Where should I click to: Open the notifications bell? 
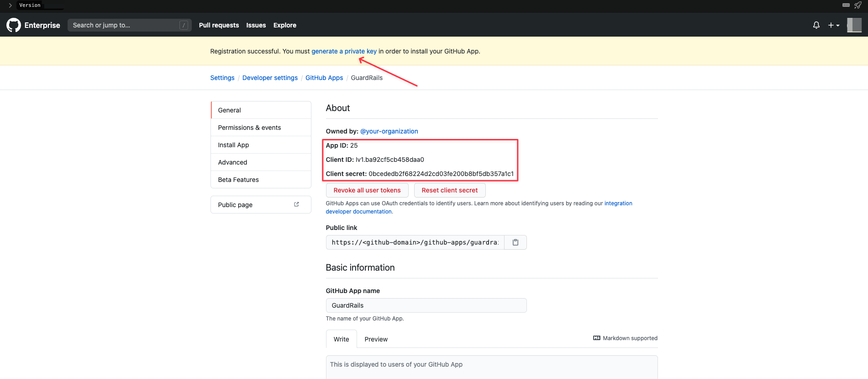pos(816,25)
